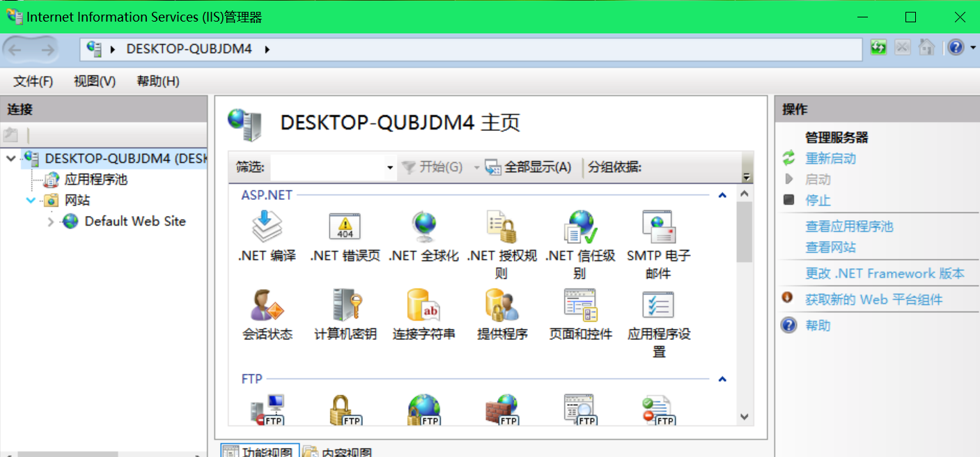The width and height of the screenshot is (980, 457).
Task: Expand the Default Web Site node
Action: tap(50, 222)
